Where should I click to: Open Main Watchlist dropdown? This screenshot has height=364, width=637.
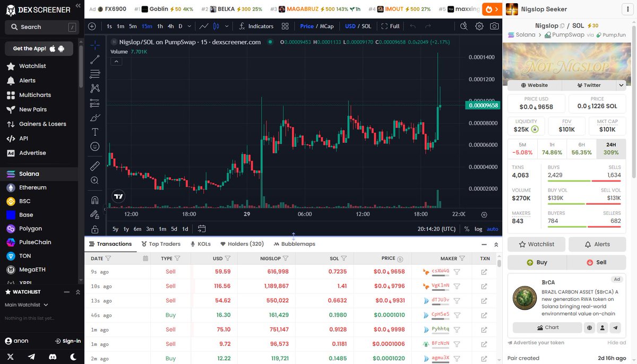coord(27,305)
